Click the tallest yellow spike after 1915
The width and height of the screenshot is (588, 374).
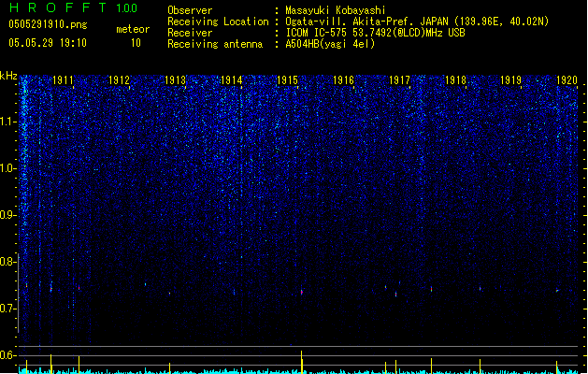click(x=302, y=362)
